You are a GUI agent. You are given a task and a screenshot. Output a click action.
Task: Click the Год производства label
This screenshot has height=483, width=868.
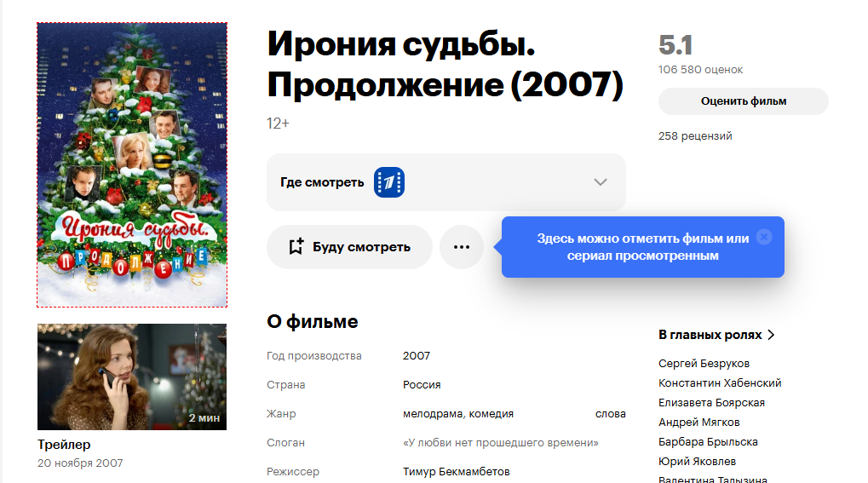tap(313, 355)
